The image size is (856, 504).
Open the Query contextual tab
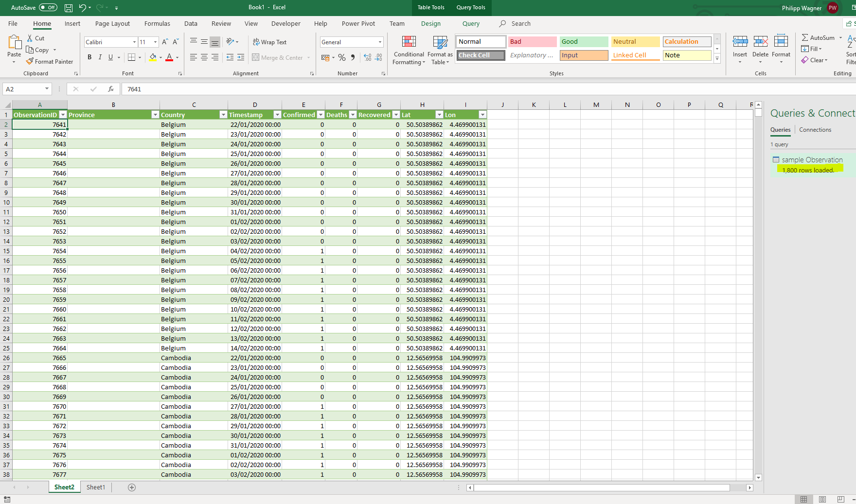click(471, 23)
